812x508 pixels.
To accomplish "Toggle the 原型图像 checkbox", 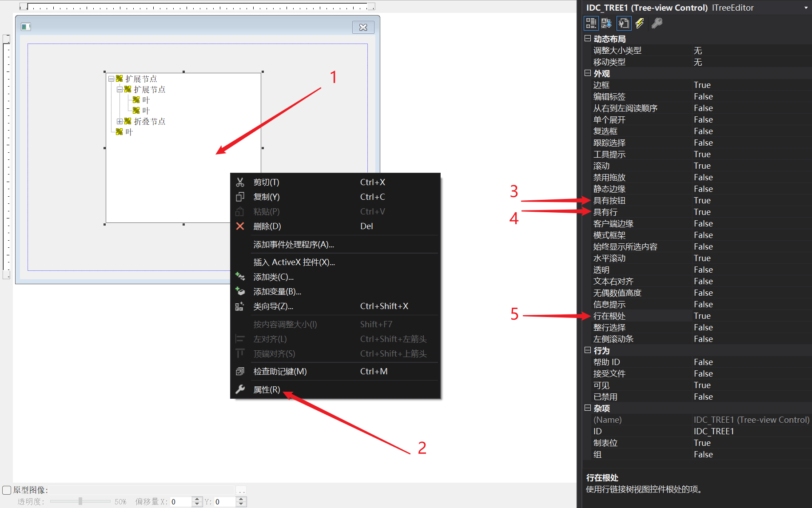I will [7, 490].
